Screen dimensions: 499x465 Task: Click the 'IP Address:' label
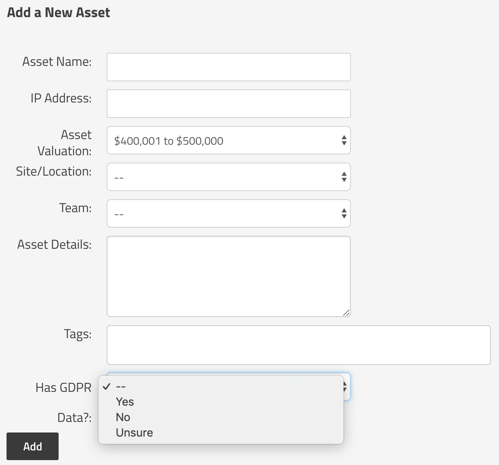pyautogui.click(x=61, y=98)
